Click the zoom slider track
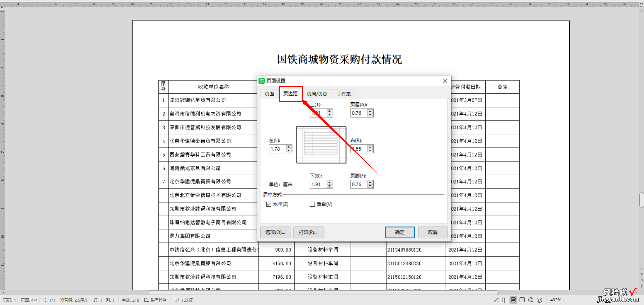The height and width of the screenshot is (305, 644). click(x=587, y=300)
